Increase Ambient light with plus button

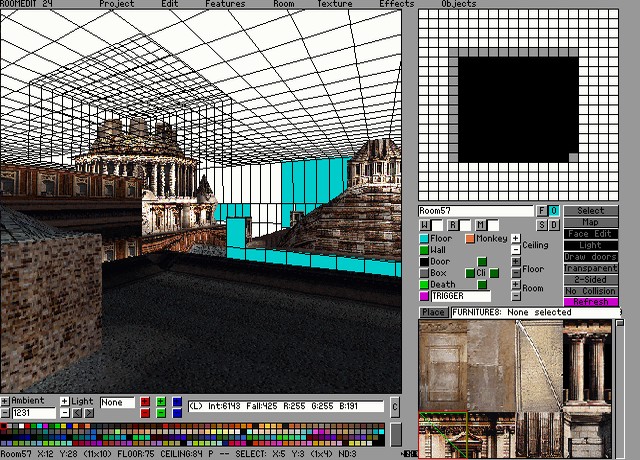5,401
